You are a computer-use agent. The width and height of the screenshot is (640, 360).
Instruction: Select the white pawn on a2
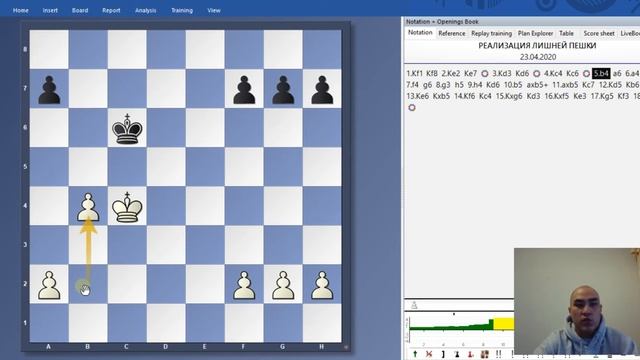click(49, 285)
